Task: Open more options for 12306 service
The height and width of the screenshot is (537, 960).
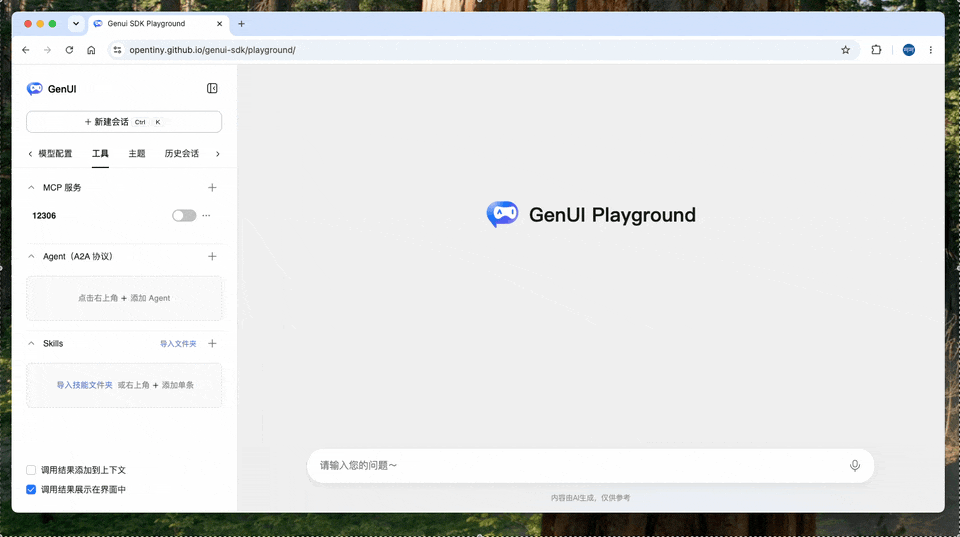Action: coord(206,216)
